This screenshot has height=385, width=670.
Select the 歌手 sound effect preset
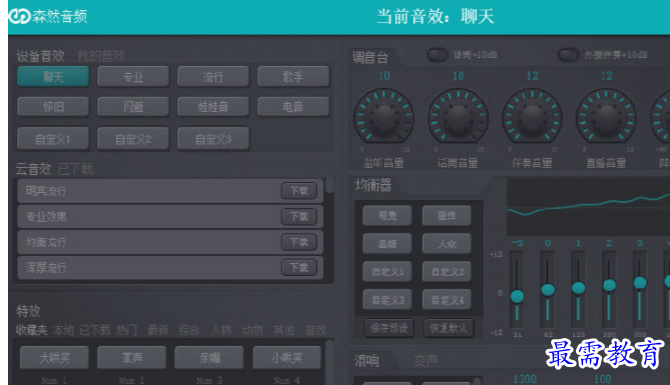(x=293, y=77)
